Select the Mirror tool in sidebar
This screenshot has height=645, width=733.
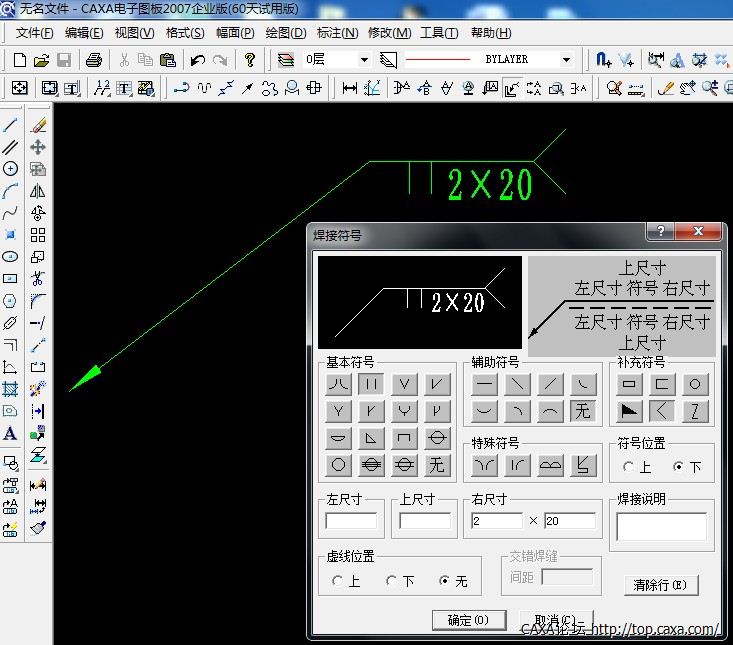pyautogui.click(x=38, y=191)
